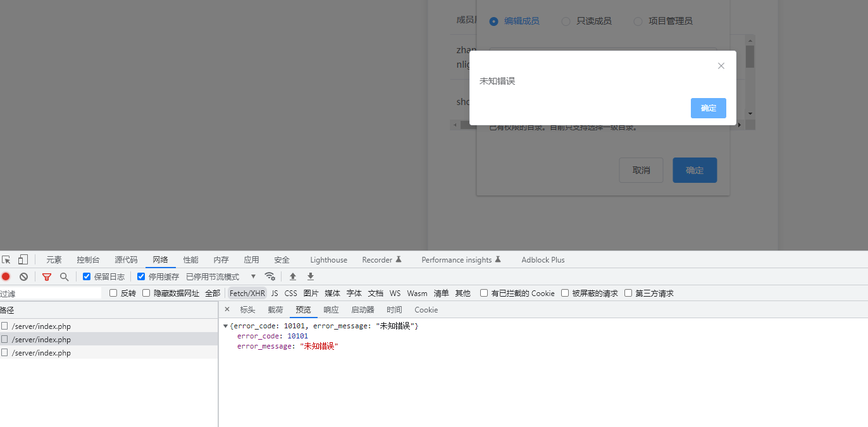Viewport: 868px width, 427px height.
Task: Open the Performance insights tab
Action: [461, 259]
